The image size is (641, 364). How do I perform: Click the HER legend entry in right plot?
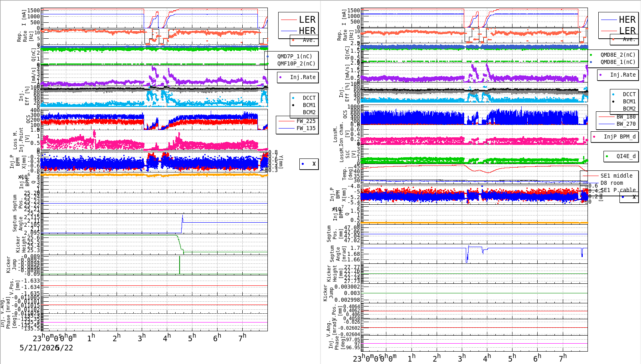coord(627,20)
